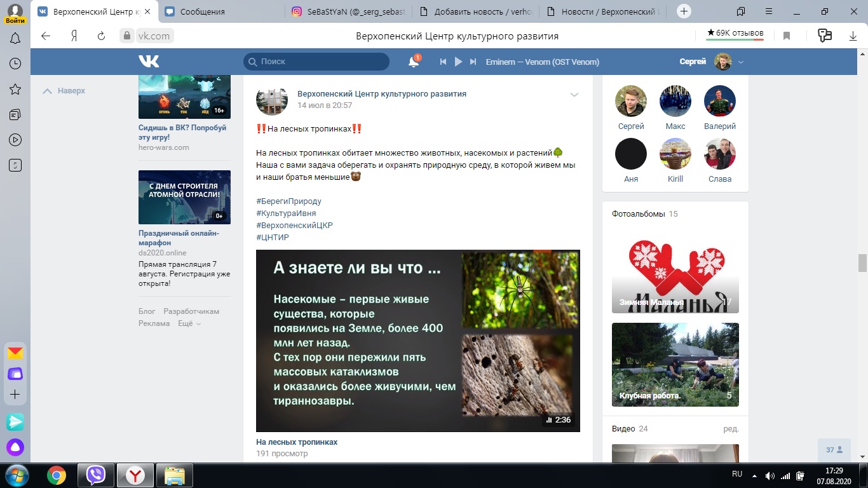Go back with the browser back arrow

[46, 36]
